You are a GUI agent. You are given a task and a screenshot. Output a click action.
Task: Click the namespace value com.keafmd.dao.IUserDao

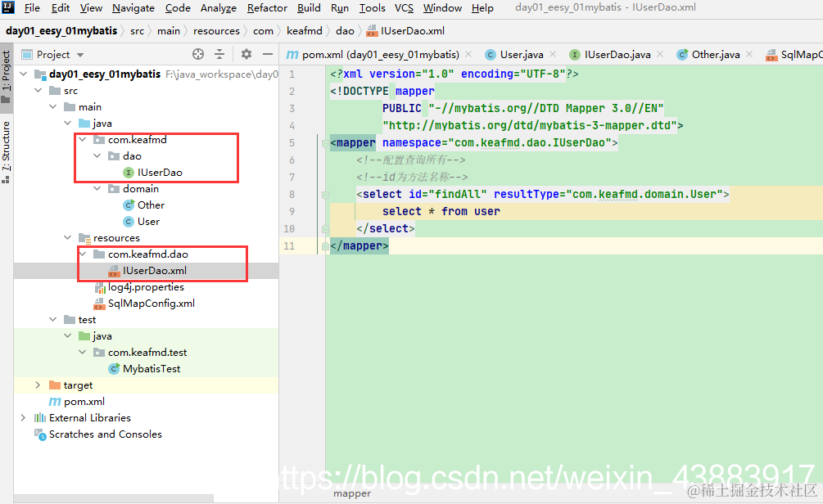tap(530, 142)
